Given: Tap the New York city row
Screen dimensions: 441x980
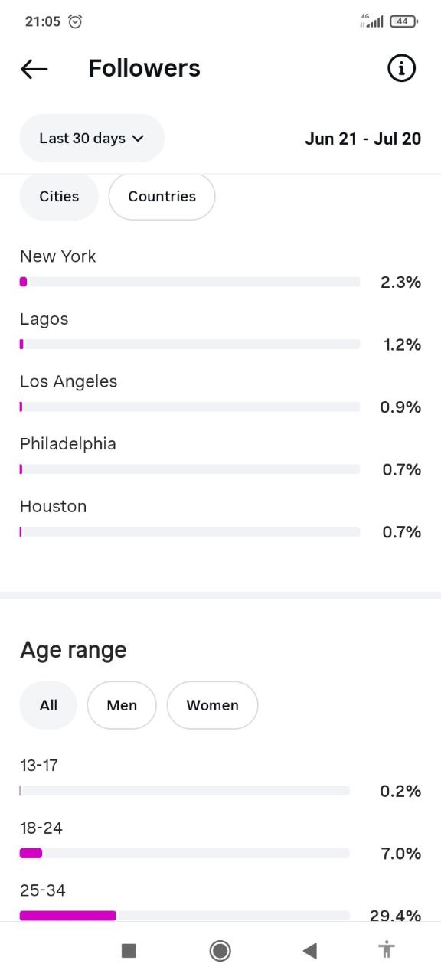Looking at the screenshot, I should pos(220,269).
